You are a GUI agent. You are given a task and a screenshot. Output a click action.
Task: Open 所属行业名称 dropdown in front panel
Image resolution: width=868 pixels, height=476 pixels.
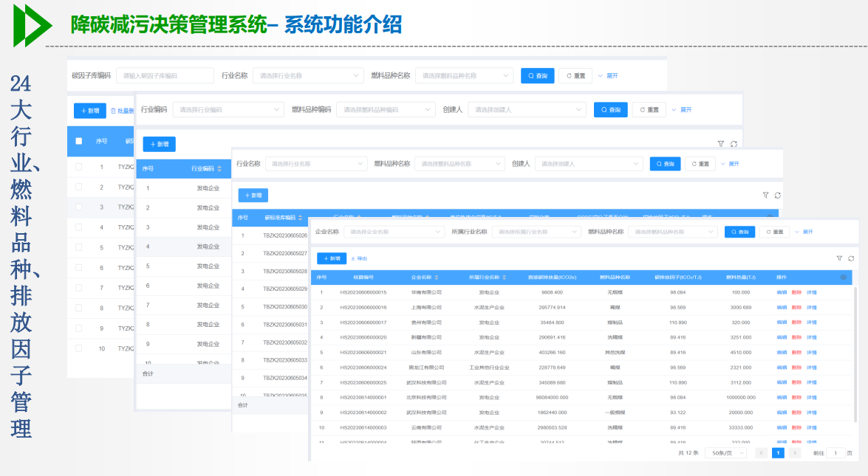pos(536,232)
